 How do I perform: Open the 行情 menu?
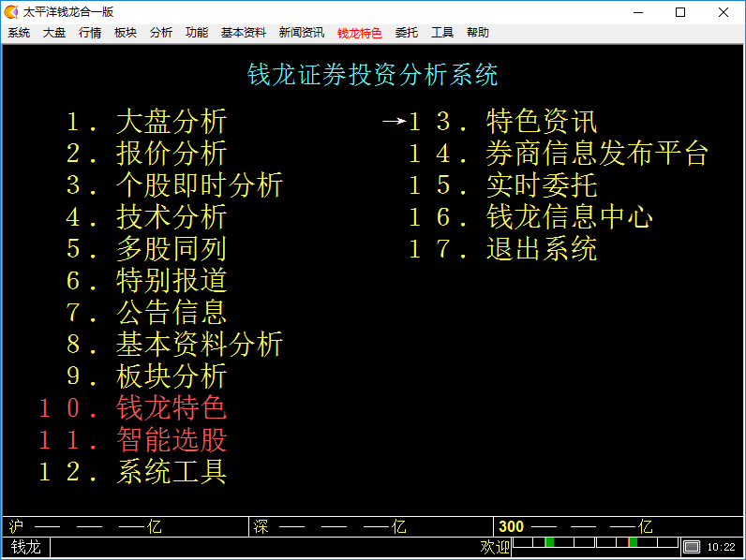coord(90,33)
